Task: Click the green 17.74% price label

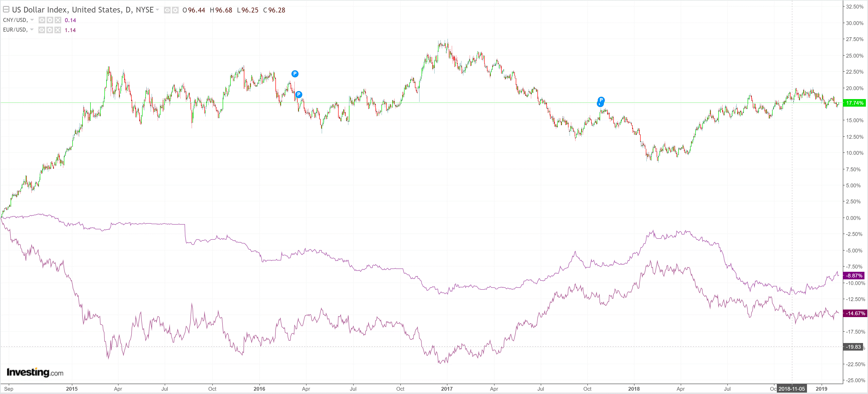Action: [855, 103]
